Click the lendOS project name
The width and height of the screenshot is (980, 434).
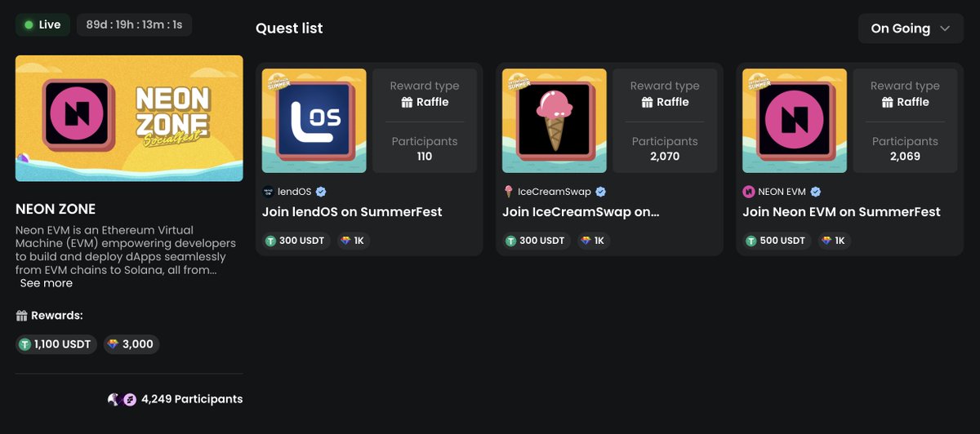point(295,192)
